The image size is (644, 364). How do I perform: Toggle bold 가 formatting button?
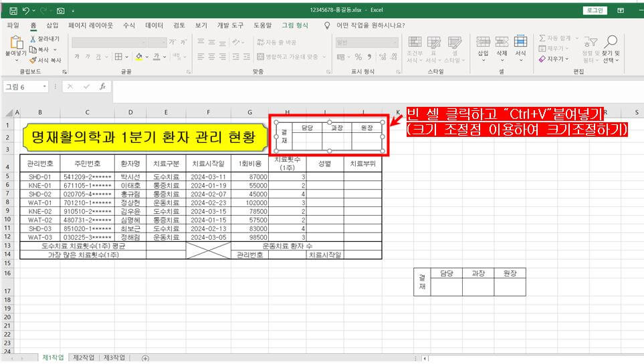[77, 57]
